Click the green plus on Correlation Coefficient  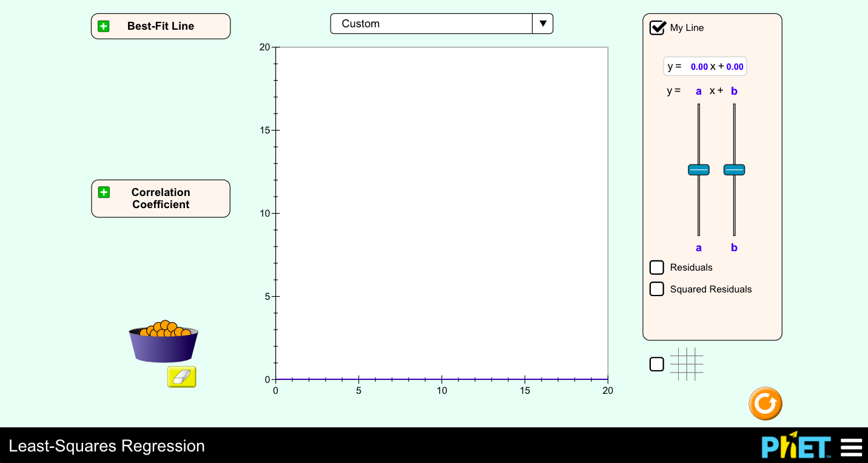click(x=104, y=192)
